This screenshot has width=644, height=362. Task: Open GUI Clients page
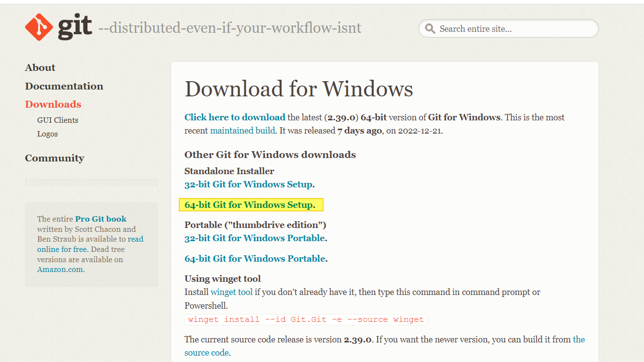tap(58, 120)
